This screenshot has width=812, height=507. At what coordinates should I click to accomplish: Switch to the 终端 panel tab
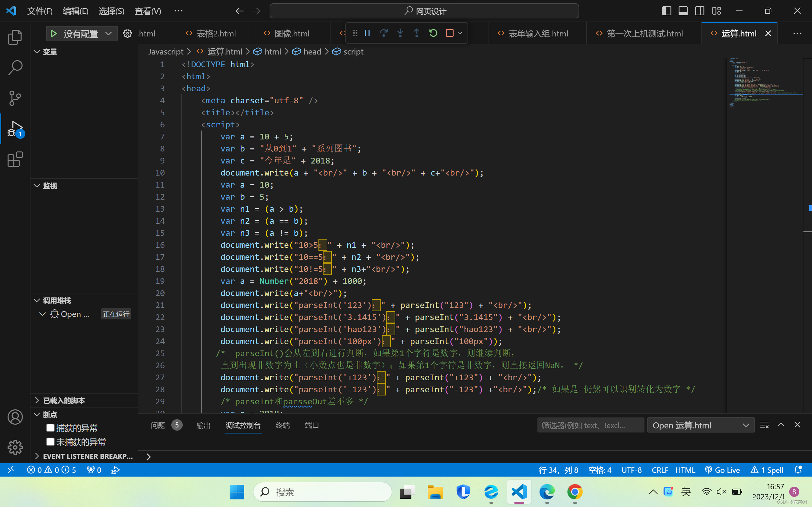283,425
